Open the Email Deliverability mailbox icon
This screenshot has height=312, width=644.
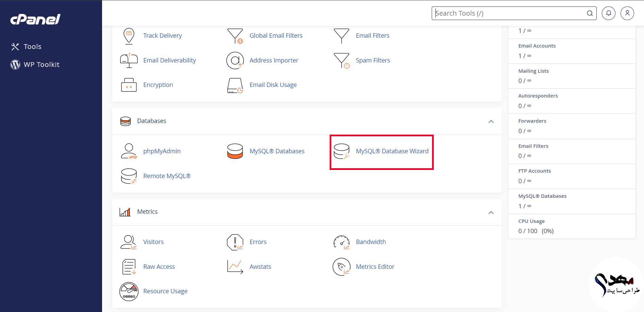coord(129,60)
